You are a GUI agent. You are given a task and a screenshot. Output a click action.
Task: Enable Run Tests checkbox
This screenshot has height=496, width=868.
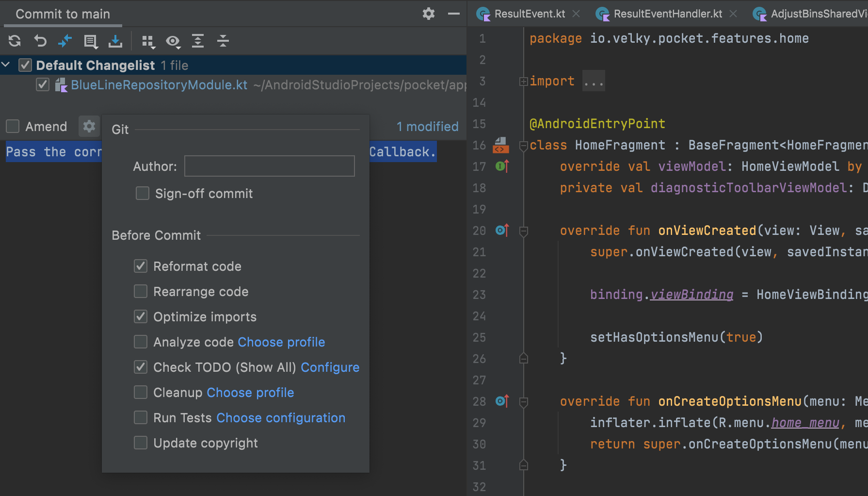tap(141, 417)
